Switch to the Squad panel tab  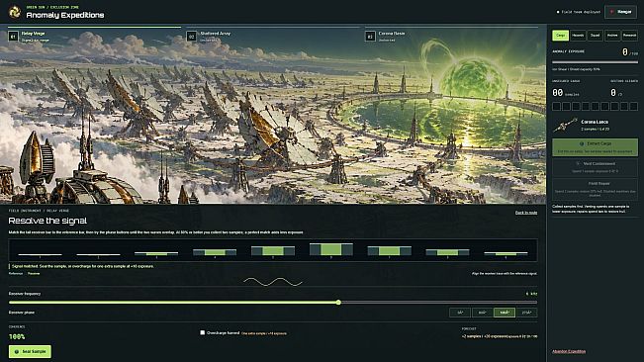coord(595,36)
